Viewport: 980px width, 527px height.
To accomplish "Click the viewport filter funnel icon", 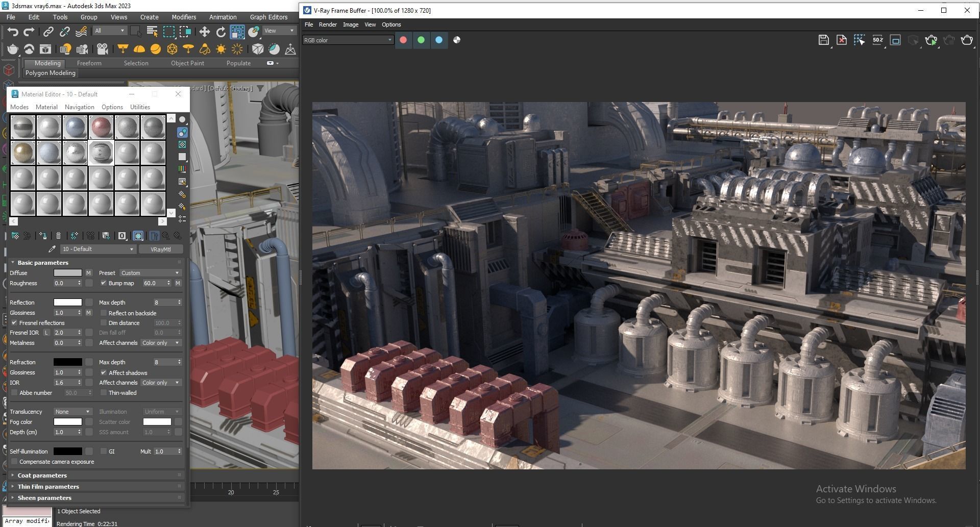I will [260, 88].
